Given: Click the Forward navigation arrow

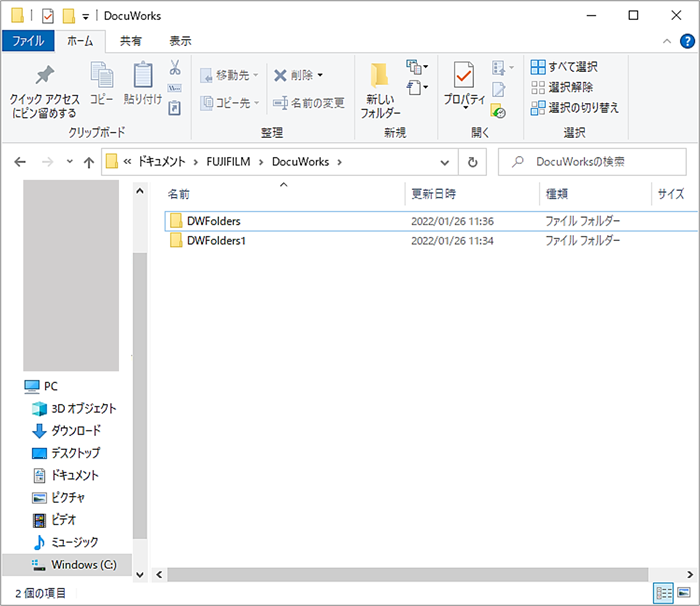Looking at the screenshot, I should (x=47, y=162).
